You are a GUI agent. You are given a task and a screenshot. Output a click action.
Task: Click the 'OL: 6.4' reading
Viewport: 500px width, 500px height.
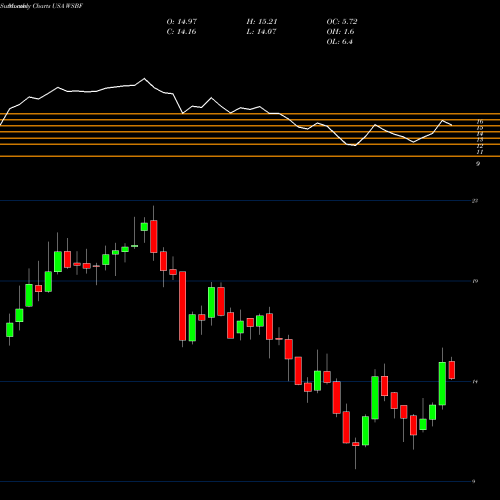(x=339, y=42)
